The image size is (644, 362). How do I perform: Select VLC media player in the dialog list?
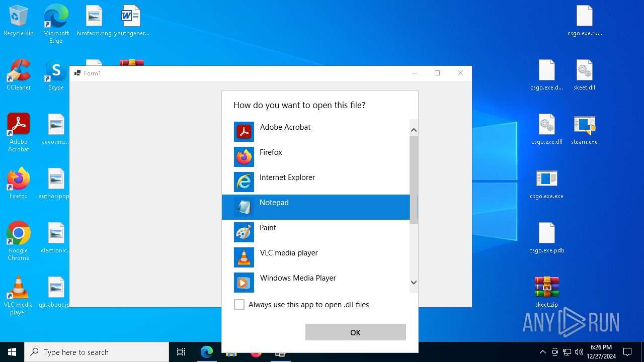[x=316, y=257]
